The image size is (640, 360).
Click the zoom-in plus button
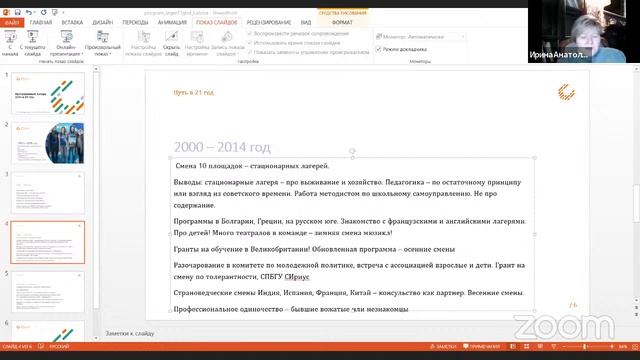(x=611, y=347)
